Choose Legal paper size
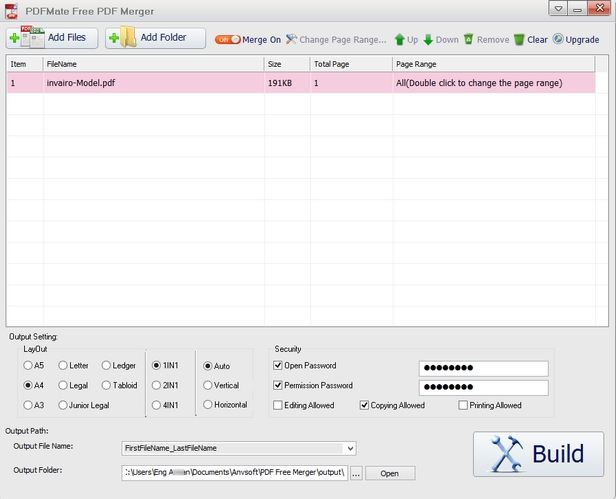 coord(63,385)
